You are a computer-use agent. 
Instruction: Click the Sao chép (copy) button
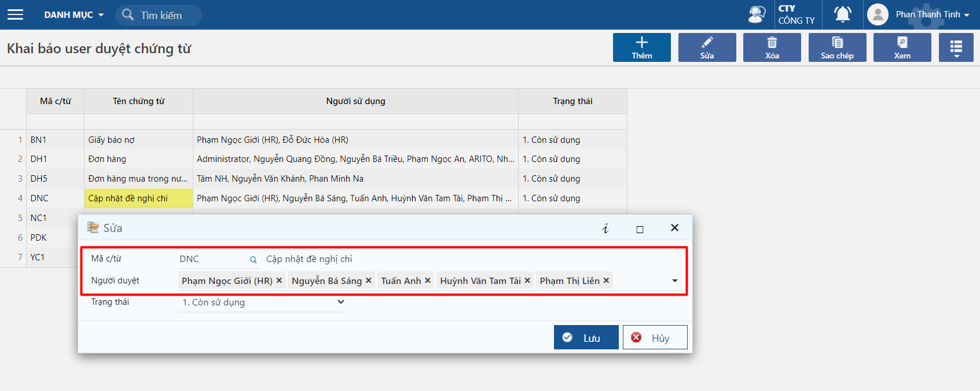tap(837, 47)
